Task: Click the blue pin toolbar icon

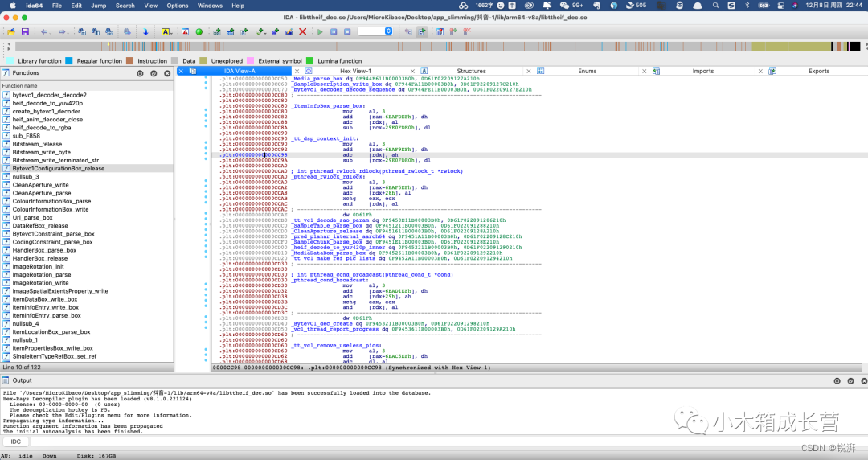Action: pos(275,31)
